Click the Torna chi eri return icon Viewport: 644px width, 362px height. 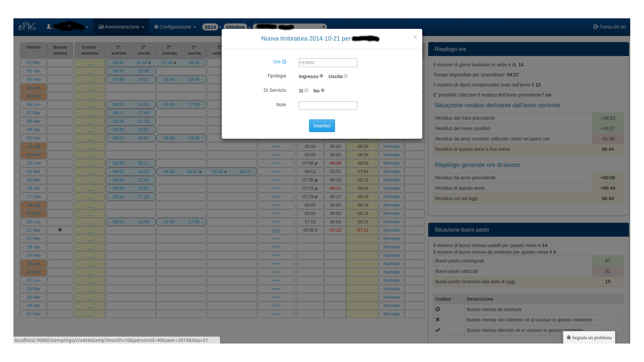click(596, 27)
